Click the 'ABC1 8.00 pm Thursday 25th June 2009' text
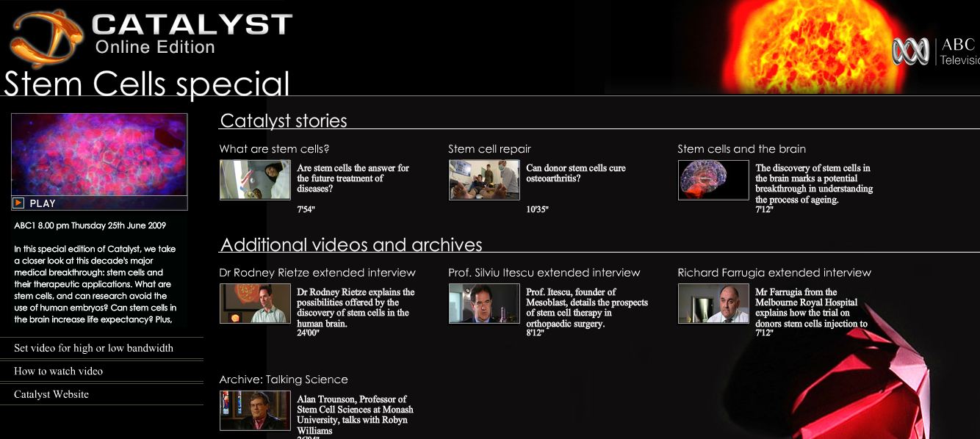980x439 pixels. (90, 225)
